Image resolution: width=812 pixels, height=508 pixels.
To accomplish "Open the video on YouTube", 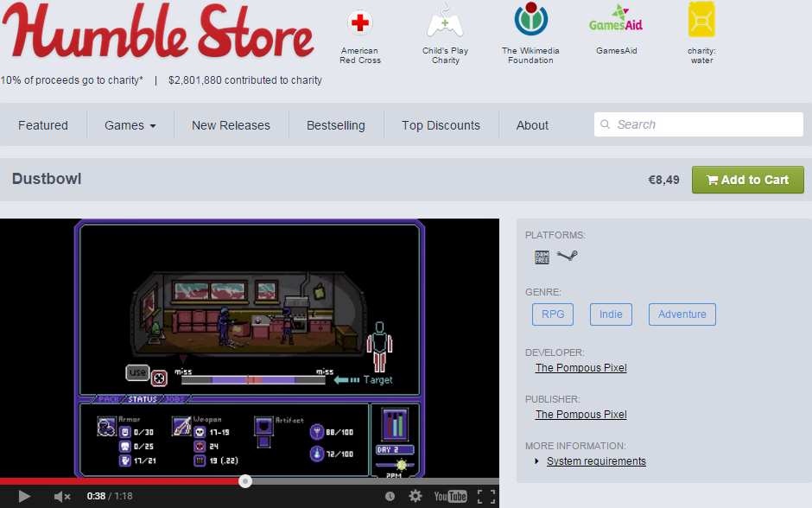I will pos(450,496).
